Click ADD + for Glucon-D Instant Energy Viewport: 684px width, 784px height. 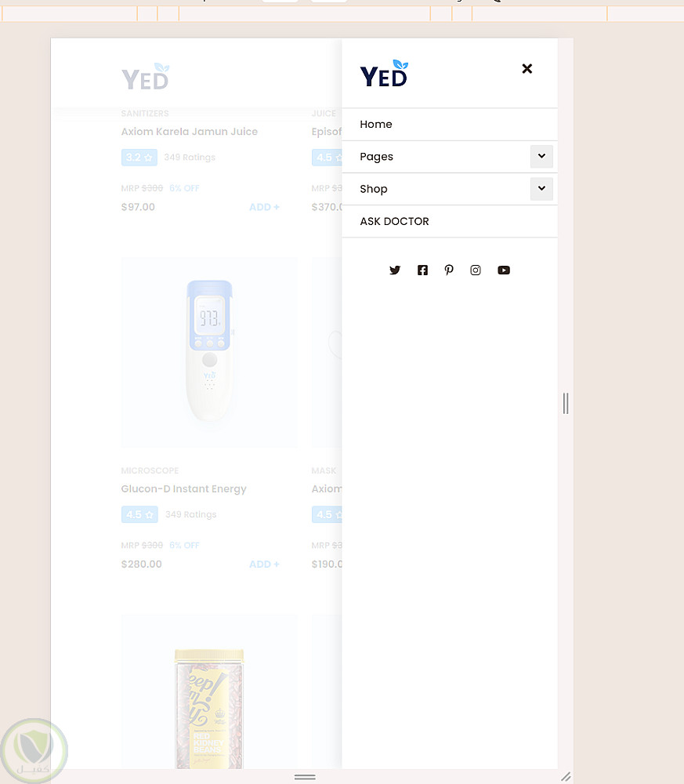click(264, 564)
